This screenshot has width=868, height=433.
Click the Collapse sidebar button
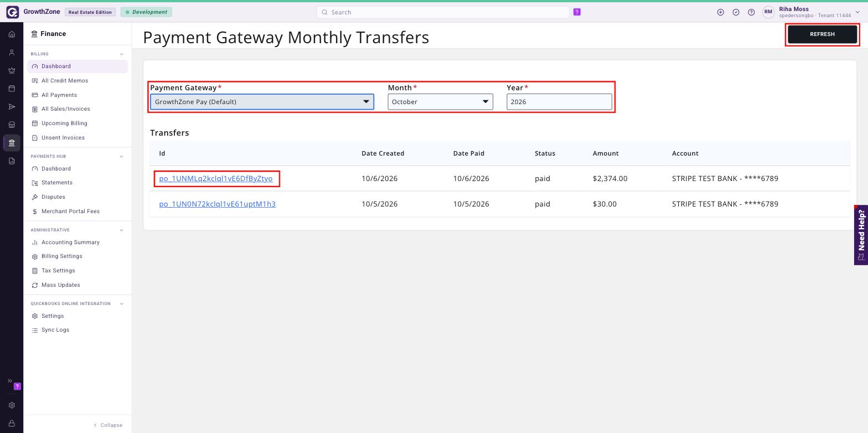pos(108,425)
